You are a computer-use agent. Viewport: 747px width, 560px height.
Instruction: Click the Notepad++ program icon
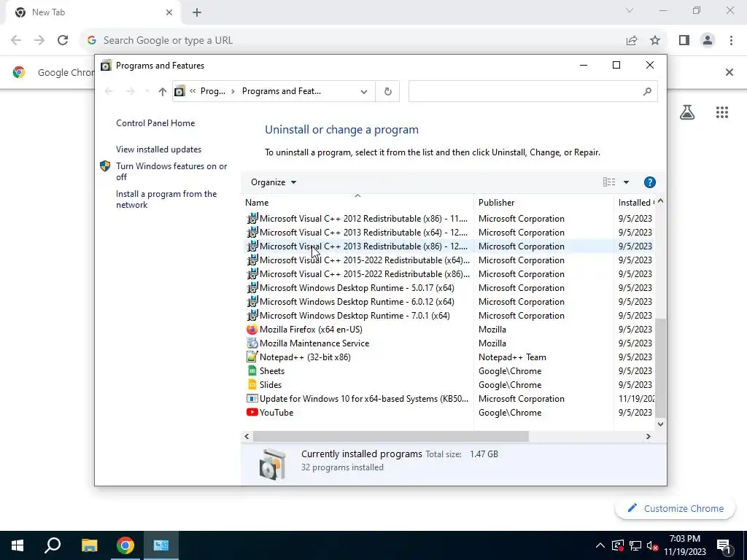click(x=252, y=357)
